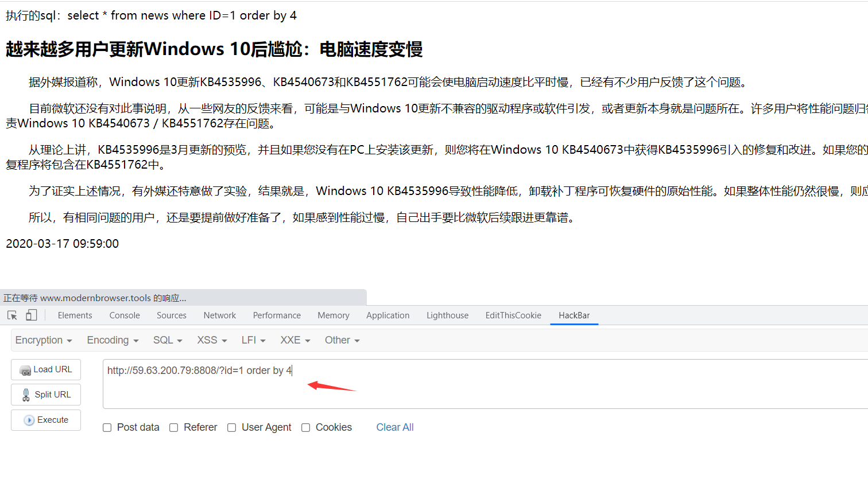Switch to the Application tab
The width and height of the screenshot is (868, 503).
(x=388, y=315)
